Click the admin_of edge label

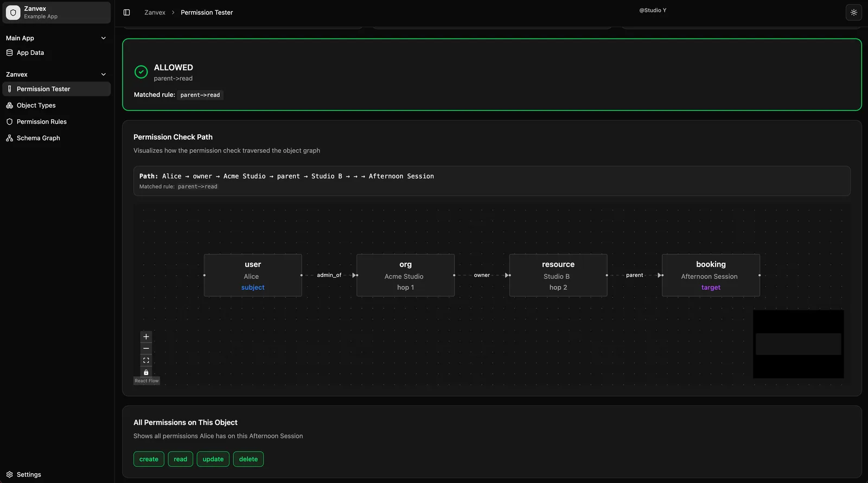(x=329, y=275)
